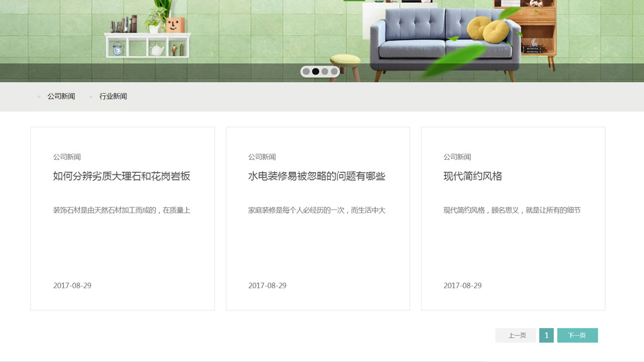
Task: Open article 水电装修易被忽略的问题有哪些
Action: tap(317, 176)
